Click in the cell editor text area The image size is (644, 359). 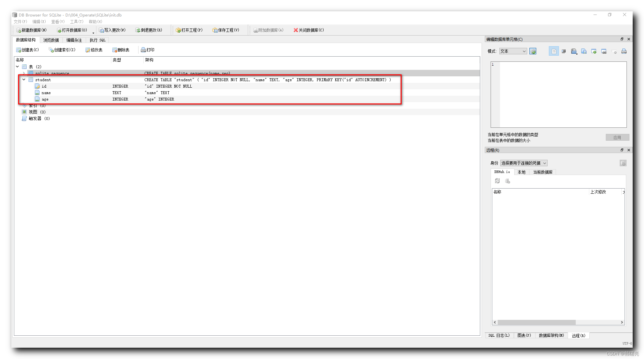[563, 94]
